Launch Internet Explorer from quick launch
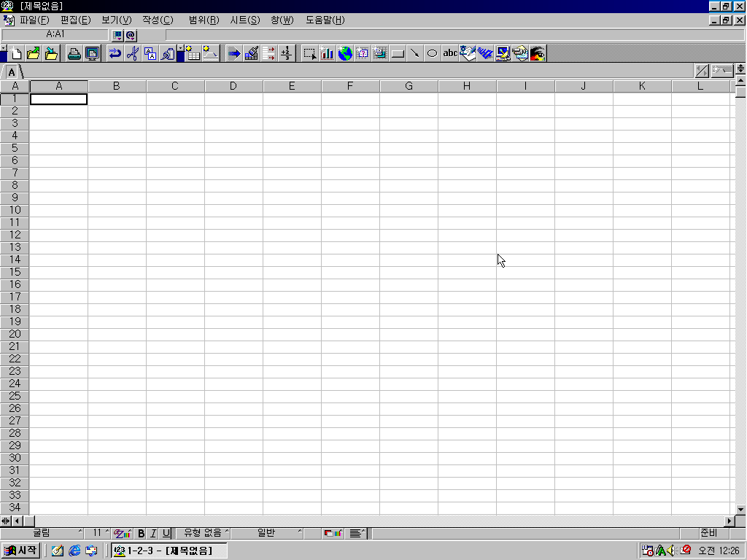 tap(74, 551)
